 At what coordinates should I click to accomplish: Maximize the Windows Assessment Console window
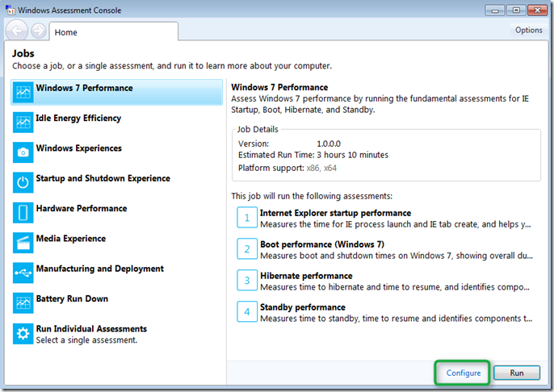[x=516, y=10]
